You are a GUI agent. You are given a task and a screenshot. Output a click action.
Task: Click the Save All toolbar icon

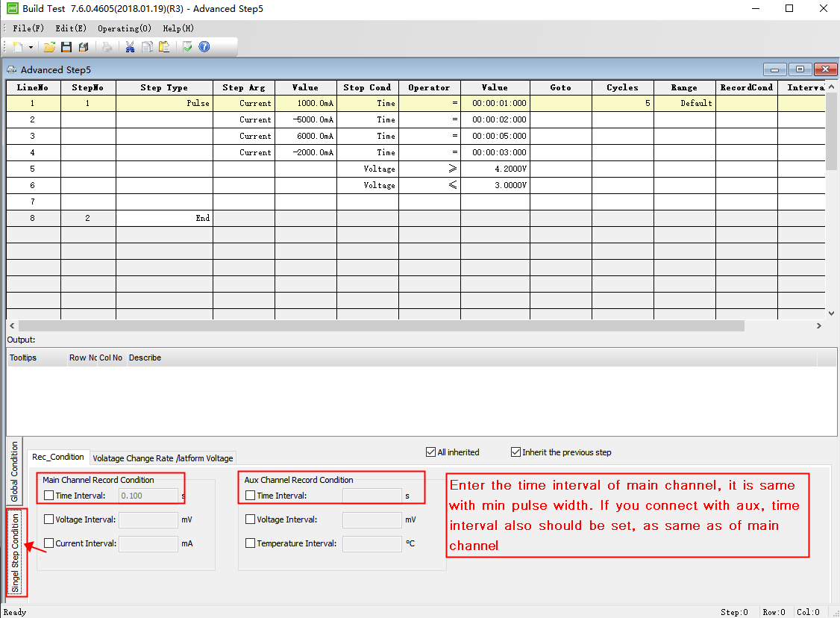(x=84, y=47)
